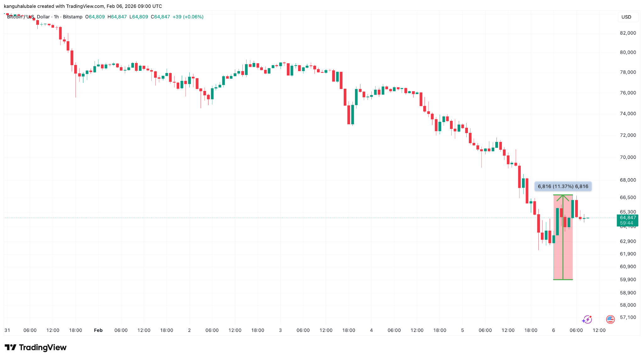Click the 1h interval label in the legend

tap(56, 17)
